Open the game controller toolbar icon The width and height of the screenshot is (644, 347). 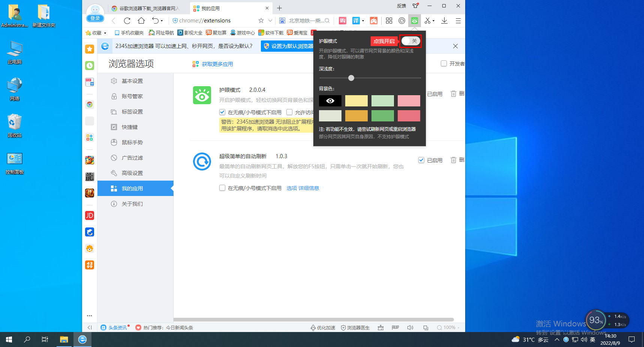[374, 21]
